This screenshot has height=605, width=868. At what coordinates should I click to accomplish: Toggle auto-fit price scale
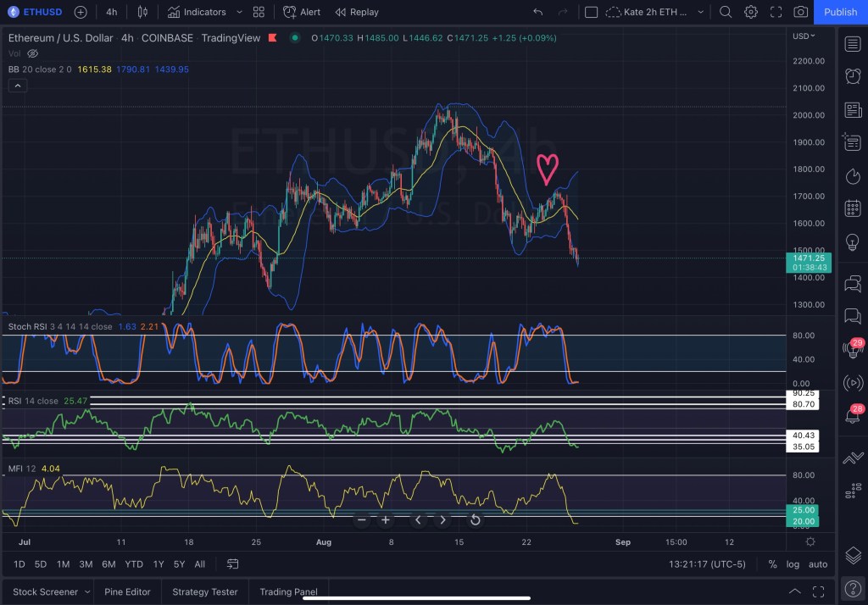coord(817,563)
